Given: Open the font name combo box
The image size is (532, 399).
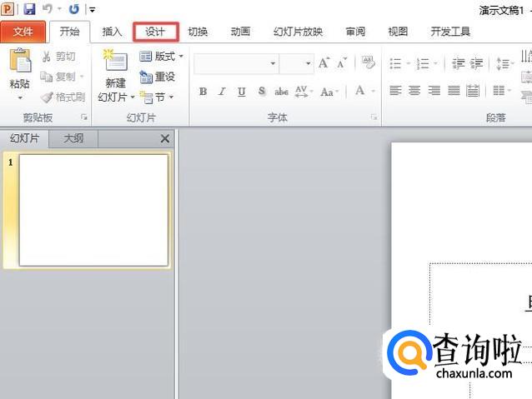Looking at the screenshot, I should point(236,63).
